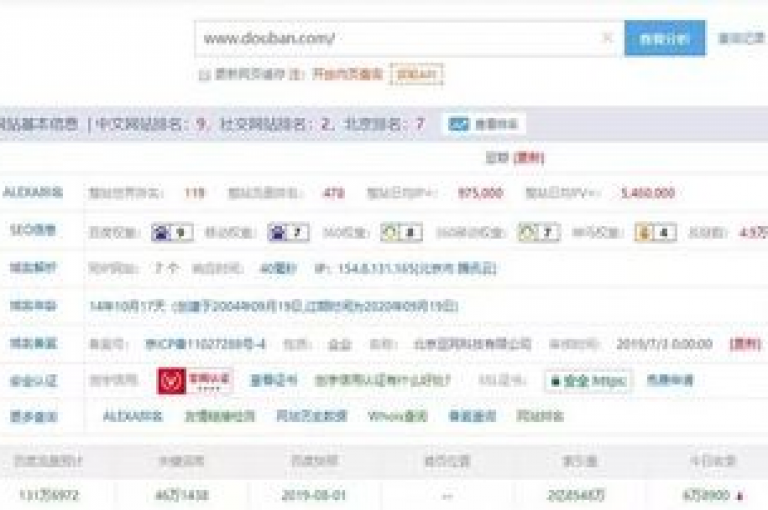Click the blue icon button in the ranking header bar
768x510 pixels.
483,124
